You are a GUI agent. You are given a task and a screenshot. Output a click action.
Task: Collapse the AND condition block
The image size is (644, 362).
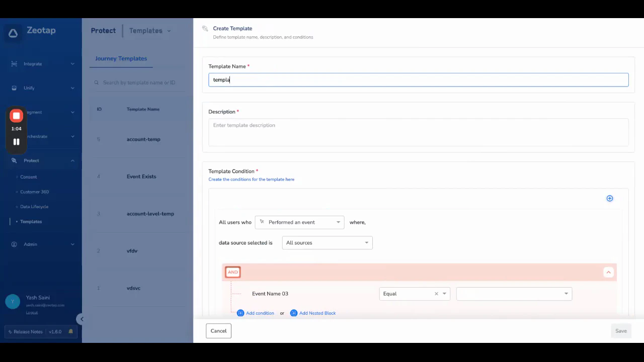coord(608,272)
